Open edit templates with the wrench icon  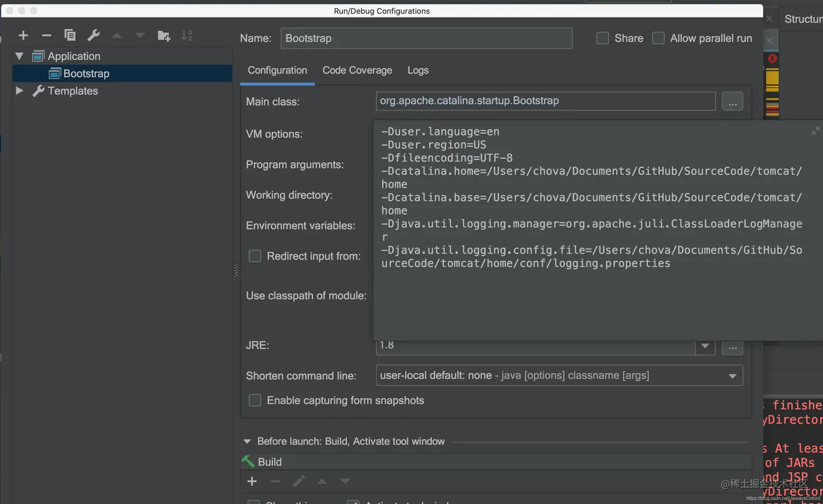(94, 35)
